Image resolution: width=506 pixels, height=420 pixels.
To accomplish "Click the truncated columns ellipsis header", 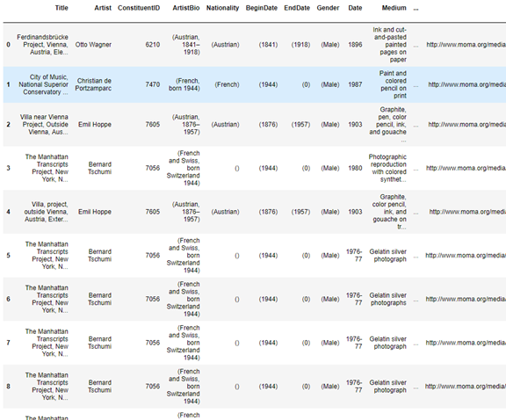I will click(x=416, y=9).
